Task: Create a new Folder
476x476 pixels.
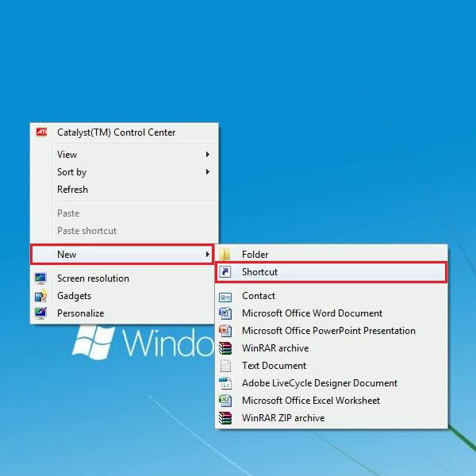Action: (x=331, y=255)
